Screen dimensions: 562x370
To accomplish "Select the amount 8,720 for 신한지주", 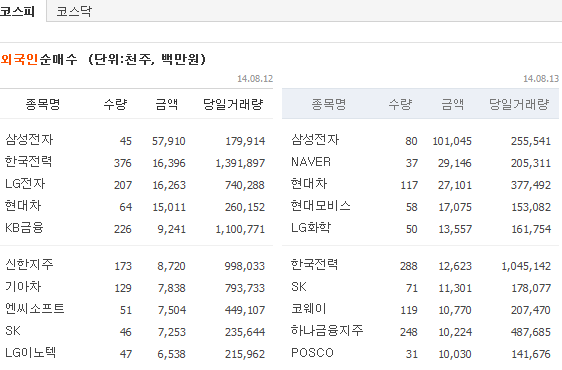I will (171, 266).
